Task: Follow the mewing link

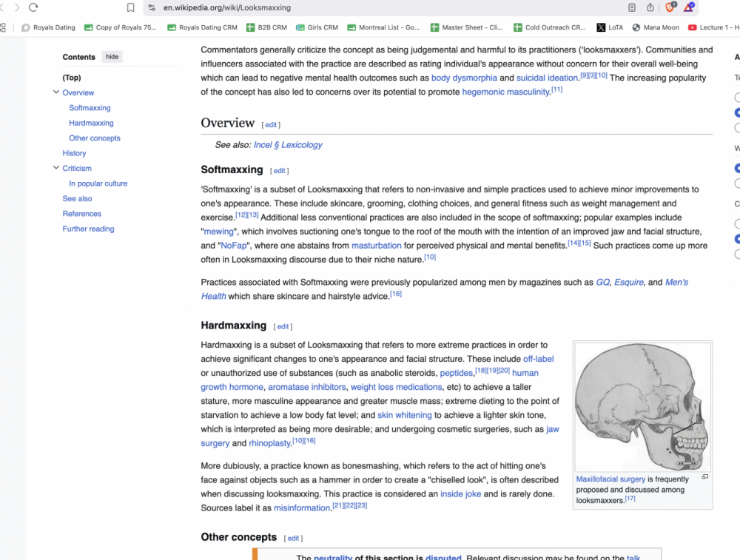Action: tap(218, 232)
